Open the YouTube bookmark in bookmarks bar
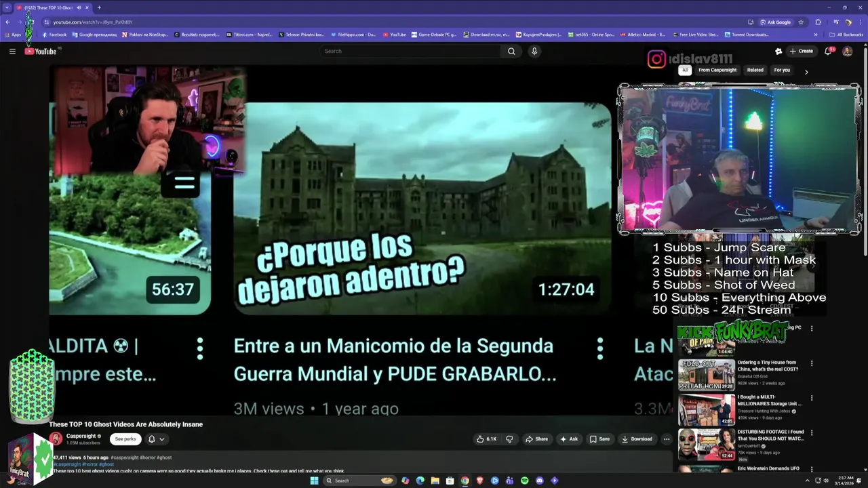The image size is (868, 488). click(395, 35)
